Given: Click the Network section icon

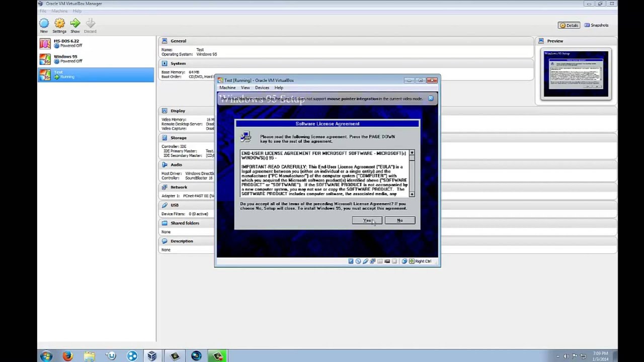Looking at the screenshot, I should [x=165, y=187].
